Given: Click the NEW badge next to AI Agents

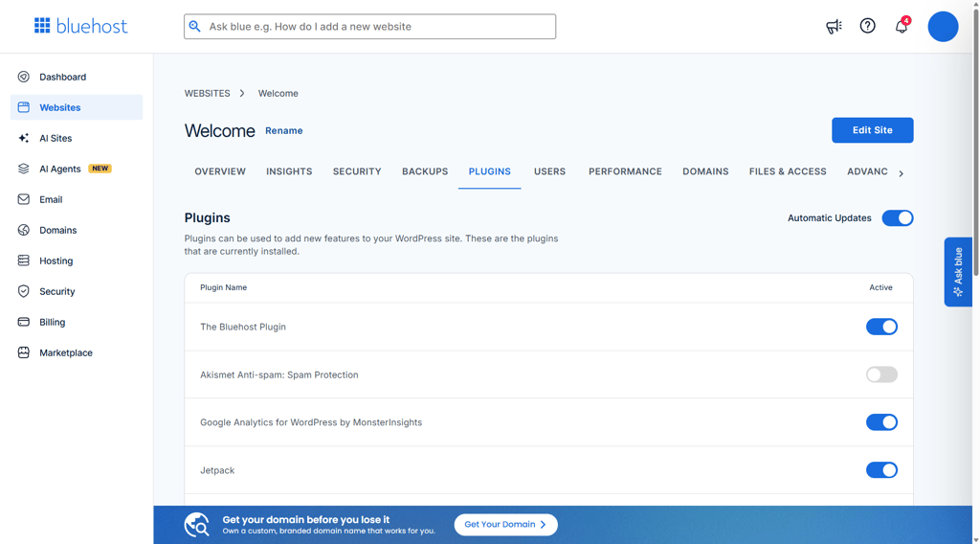Looking at the screenshot, I should point(100,169).
